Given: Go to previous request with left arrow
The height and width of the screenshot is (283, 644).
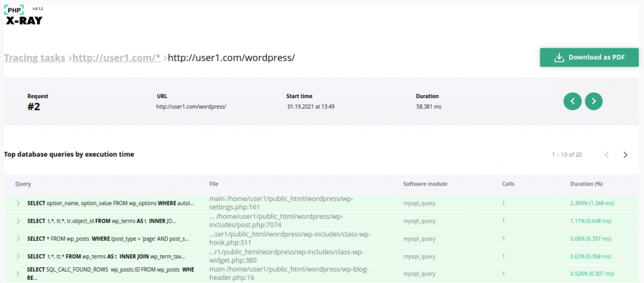Looking at the screenshot, I should coord(572,101).
